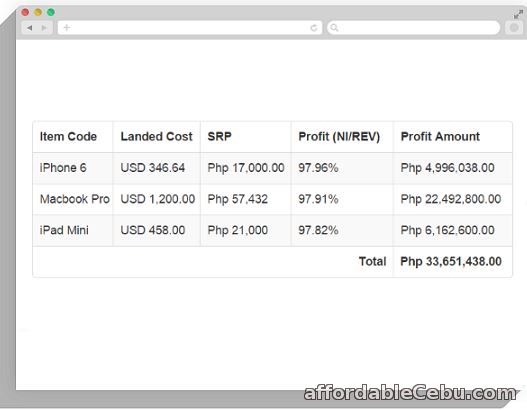Click the red close window button
This screenshot has height=410, width=527.
tap(25, 12)
